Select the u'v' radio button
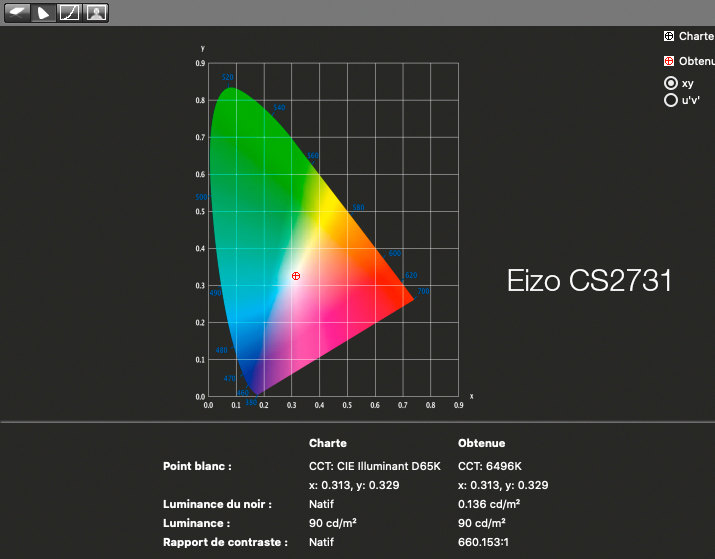This screenshot has height=559, width=715. 671,100
